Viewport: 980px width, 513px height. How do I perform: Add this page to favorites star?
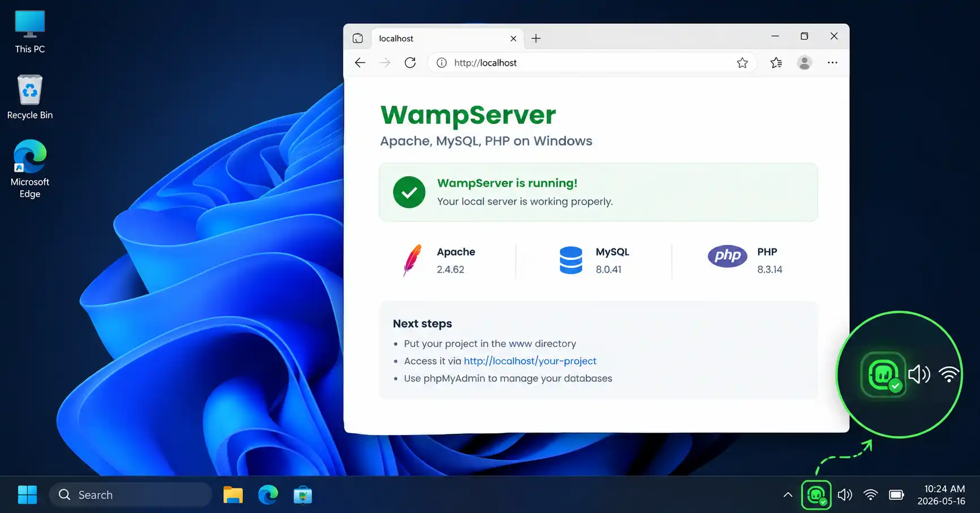pyautogui.click(x=742, y=63)
